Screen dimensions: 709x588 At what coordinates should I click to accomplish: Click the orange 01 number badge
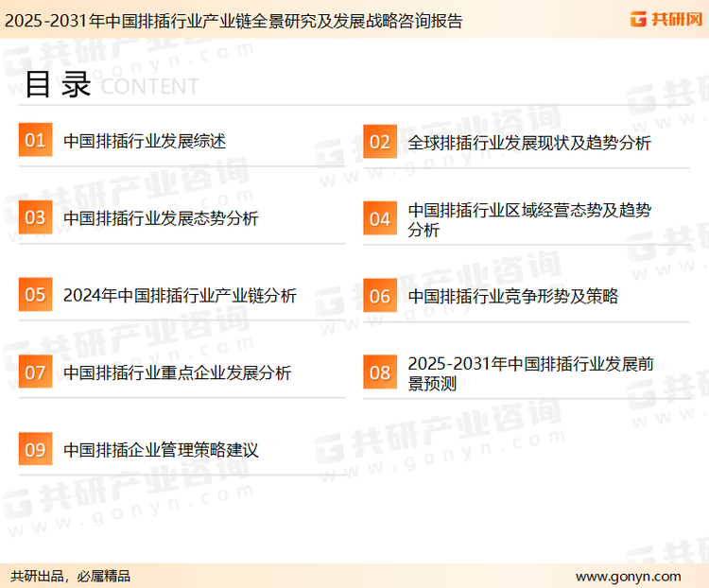[35, 140]
